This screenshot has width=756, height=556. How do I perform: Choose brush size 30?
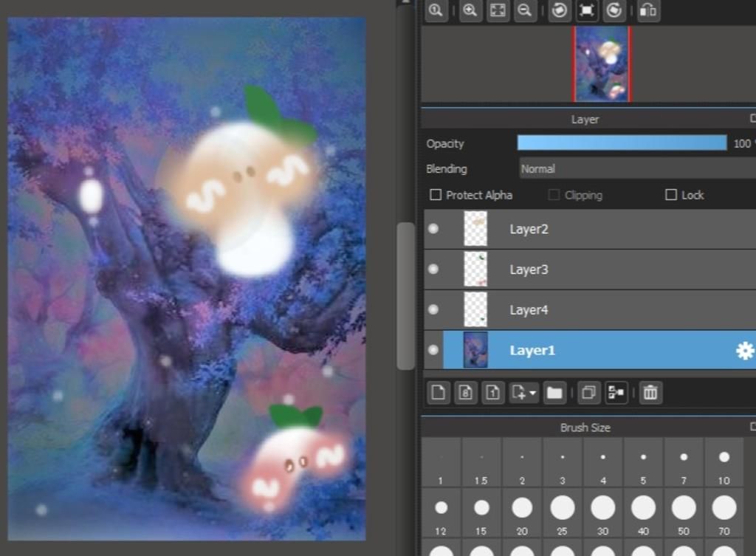tap(602, 514)
